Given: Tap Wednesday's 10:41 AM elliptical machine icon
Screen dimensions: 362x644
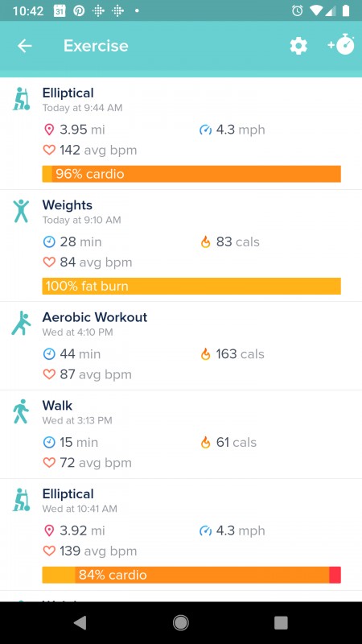Looking at the screenshot, I should click(21, 500).
